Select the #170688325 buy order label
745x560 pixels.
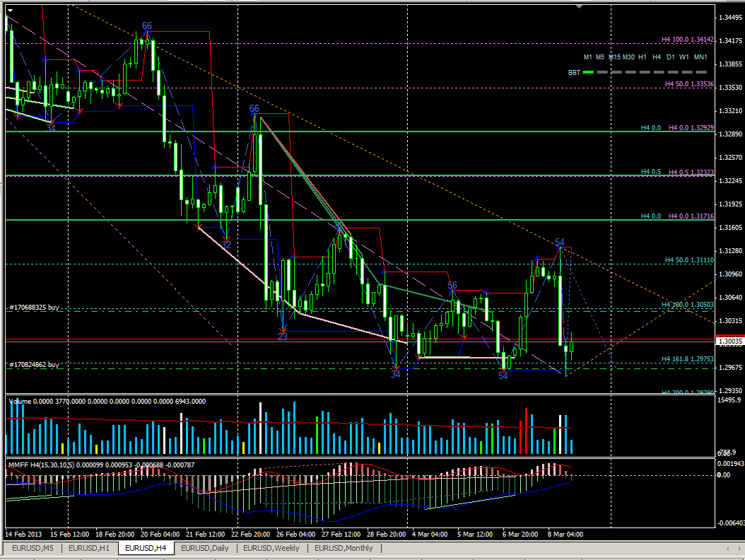point(34,308)
